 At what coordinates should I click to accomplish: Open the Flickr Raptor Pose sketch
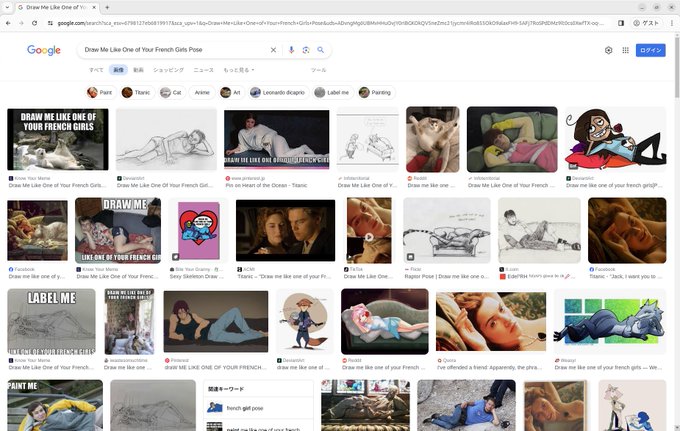point(447,230)
